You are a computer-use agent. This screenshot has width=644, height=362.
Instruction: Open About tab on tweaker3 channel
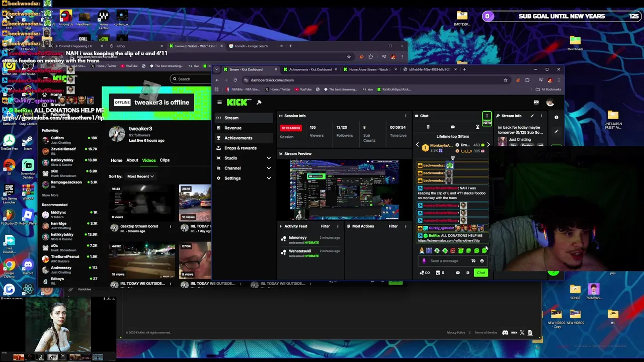[x=132, y=160]
